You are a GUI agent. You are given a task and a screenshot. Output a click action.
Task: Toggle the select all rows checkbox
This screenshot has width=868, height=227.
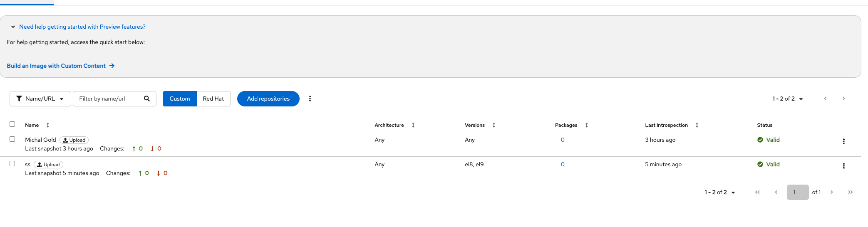click(12, 124)
